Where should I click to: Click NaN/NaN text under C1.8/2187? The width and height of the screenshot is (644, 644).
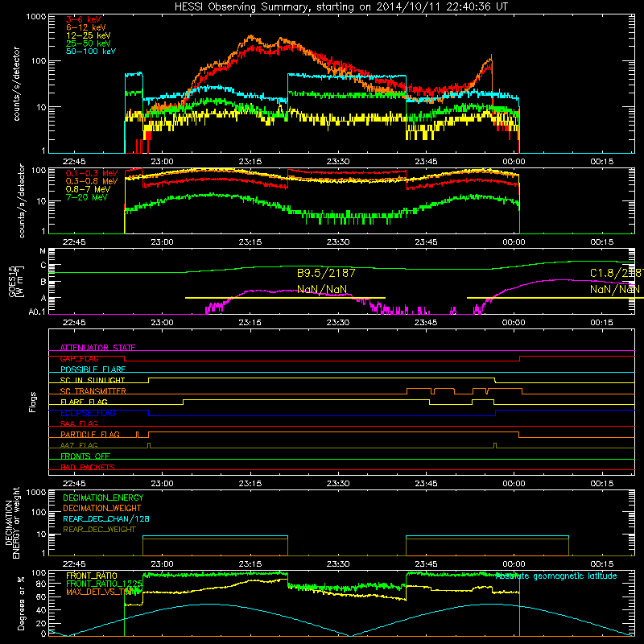(x=615, y=289)
